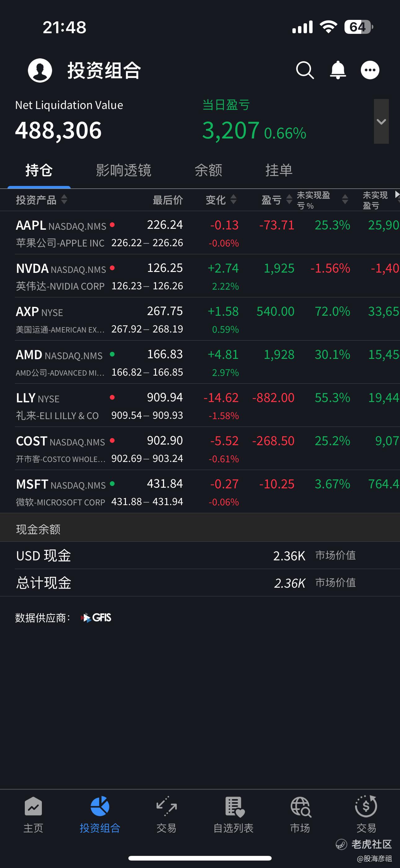Open the MSFT Microsoft position row
The height and width of the screenshot is (868, 400).
coord(200,492)
